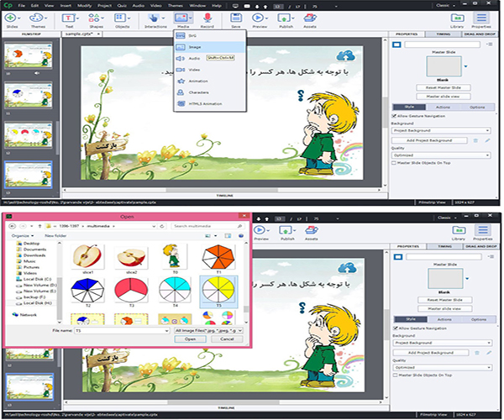
Task: Open the Themes toolbar icon
Action: (x=39, y=18)
